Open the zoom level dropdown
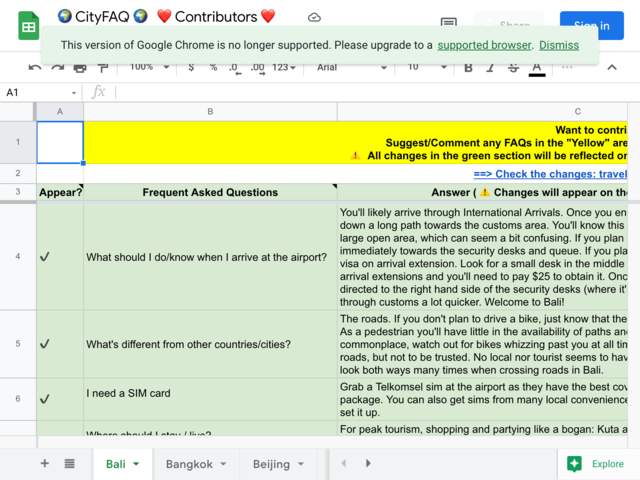Viewport: 640px width, 480px height. tap(149, 67)
